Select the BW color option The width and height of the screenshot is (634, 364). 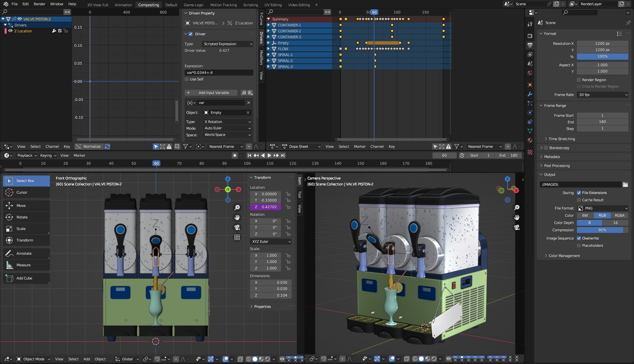(x=585, y=215)
